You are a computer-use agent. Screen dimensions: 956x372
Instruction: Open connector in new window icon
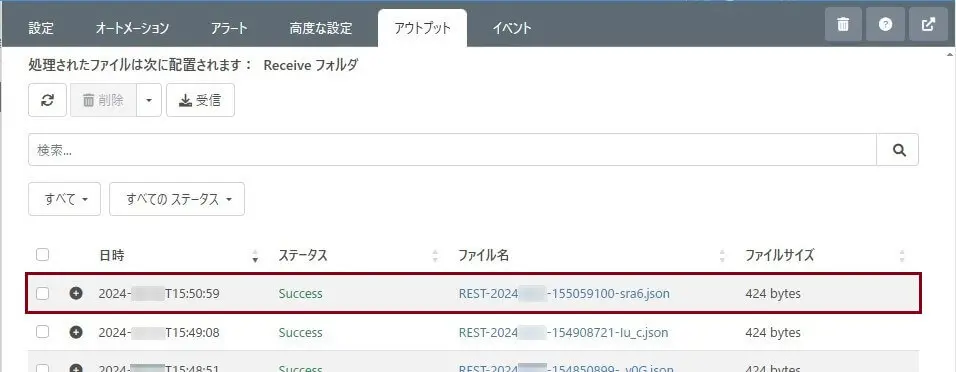coord(928,24)
